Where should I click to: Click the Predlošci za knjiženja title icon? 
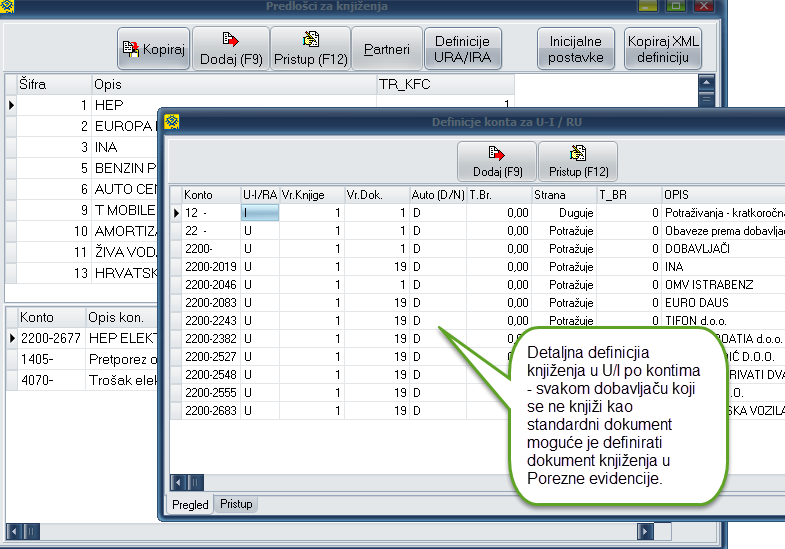click(7, 7)
